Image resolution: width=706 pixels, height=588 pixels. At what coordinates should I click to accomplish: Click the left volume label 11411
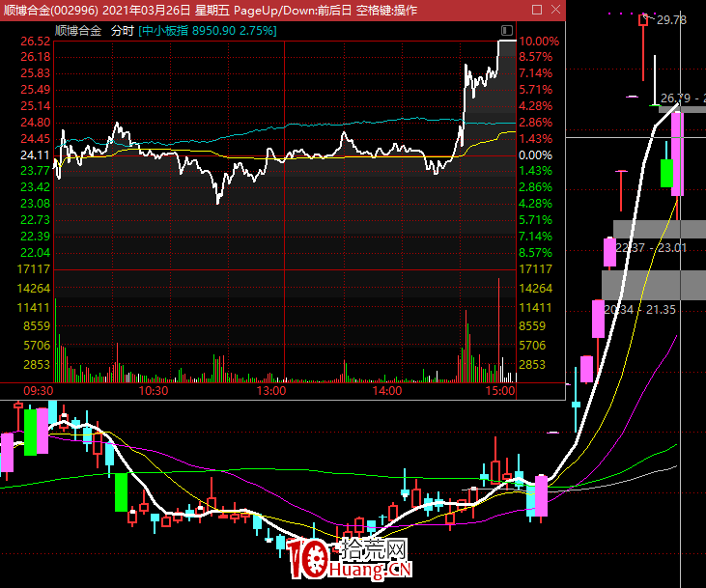(x=33, y=308)
